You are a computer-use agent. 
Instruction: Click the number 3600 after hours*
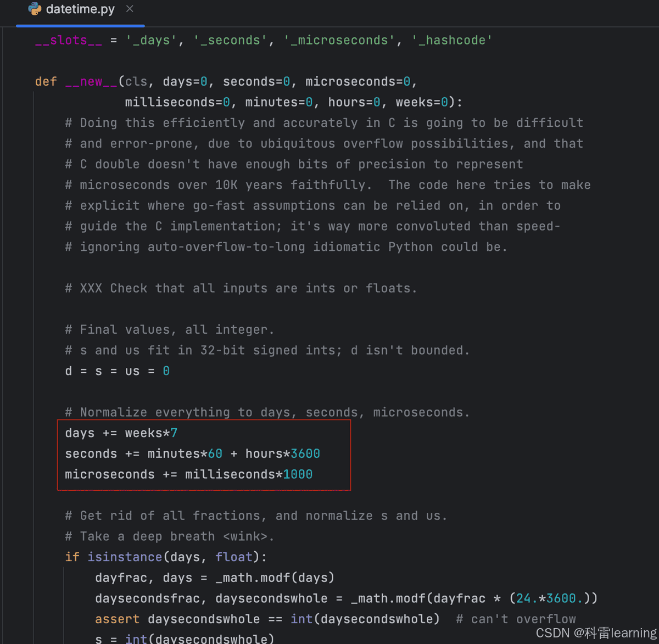[x=305, y=453]
